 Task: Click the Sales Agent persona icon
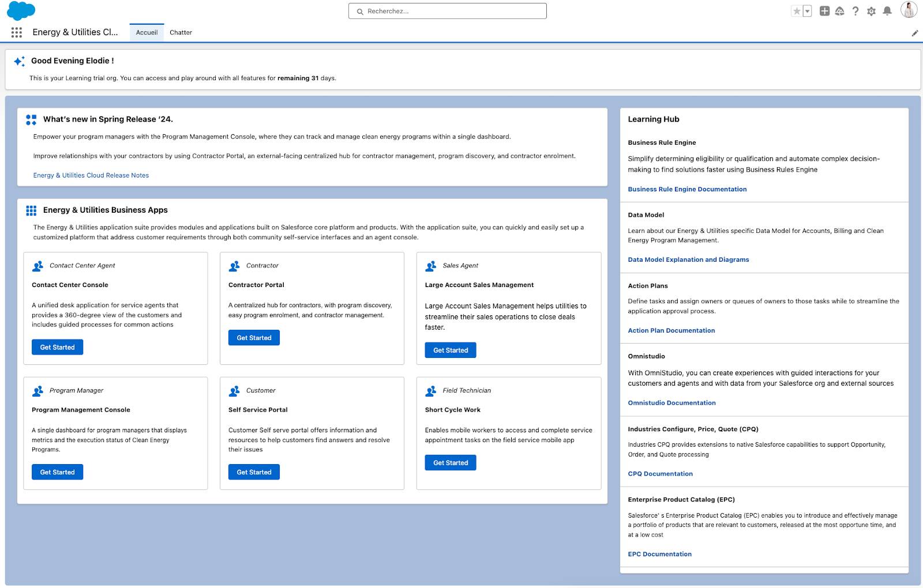(x=431, y=266)
